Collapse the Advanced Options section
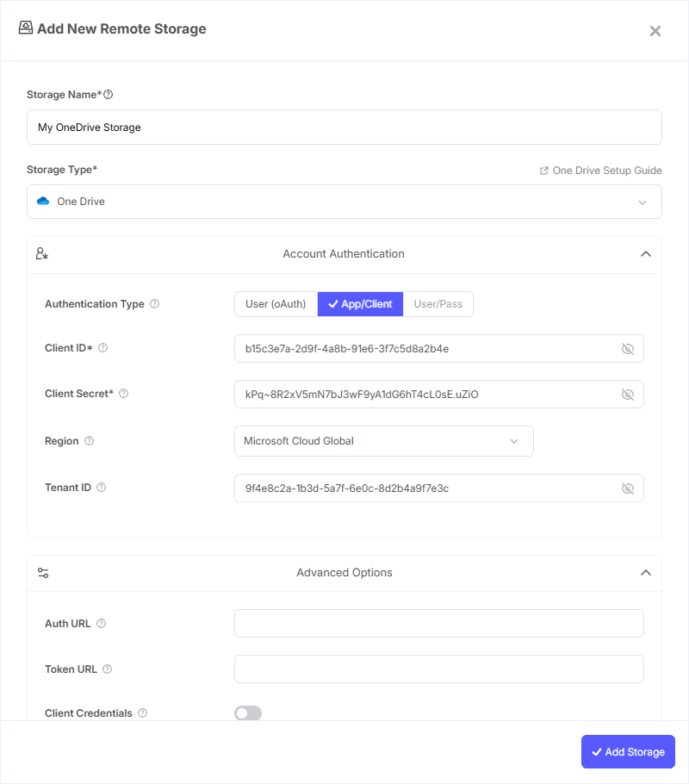This screenshot has height=784, width=689. [645, 573]
